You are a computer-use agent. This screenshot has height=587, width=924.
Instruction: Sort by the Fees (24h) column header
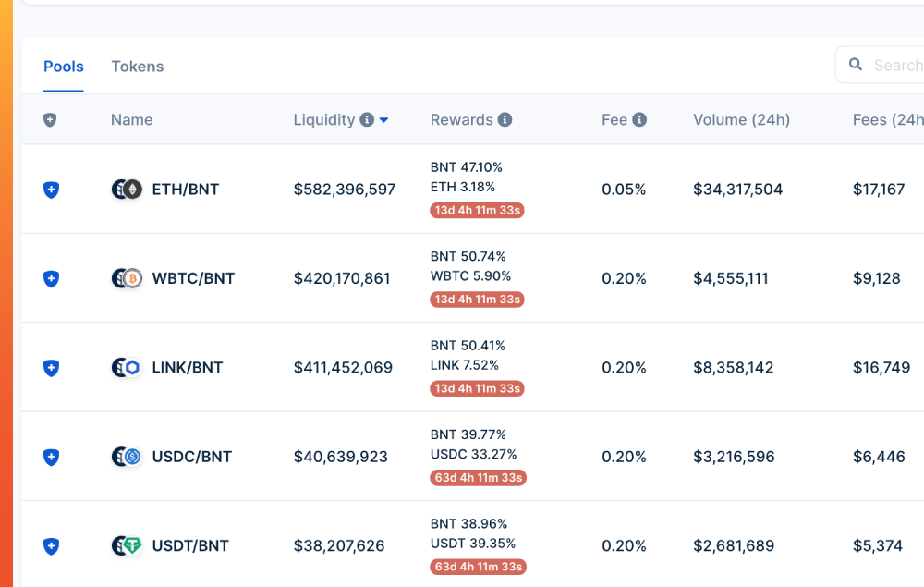[x=888, y=119]
